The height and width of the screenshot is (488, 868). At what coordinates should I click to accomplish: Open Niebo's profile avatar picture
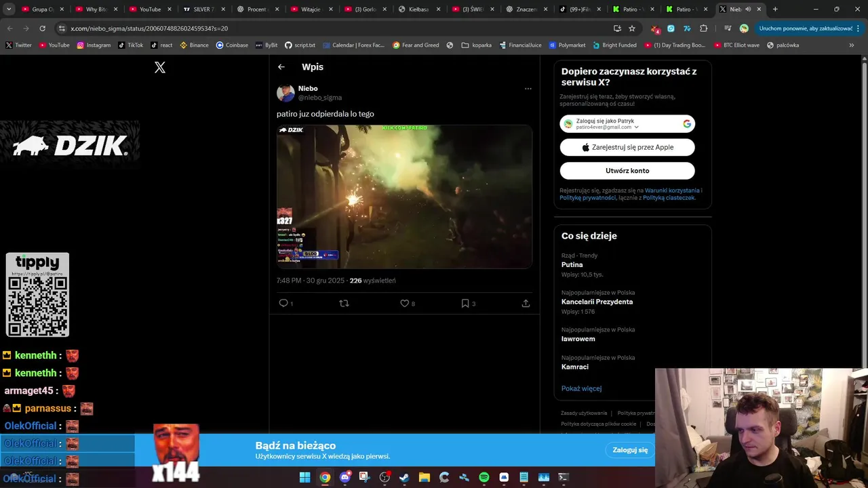[285, 93]
